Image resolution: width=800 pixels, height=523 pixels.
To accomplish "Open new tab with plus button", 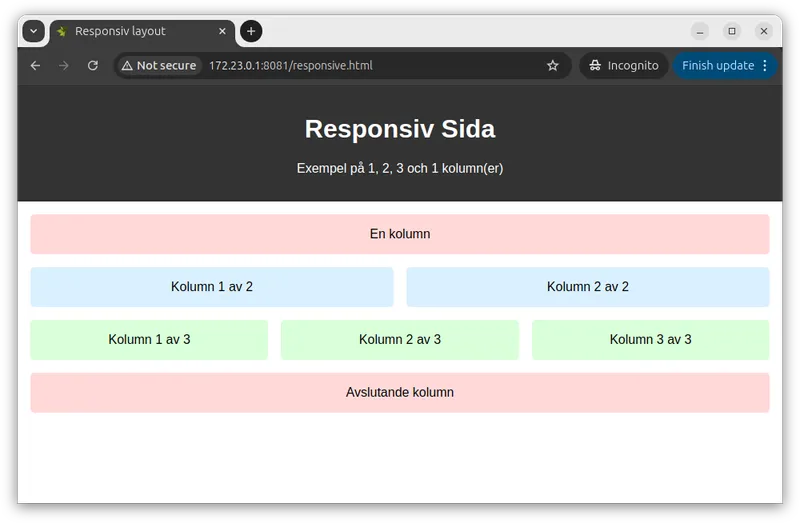I will (251, 31).
